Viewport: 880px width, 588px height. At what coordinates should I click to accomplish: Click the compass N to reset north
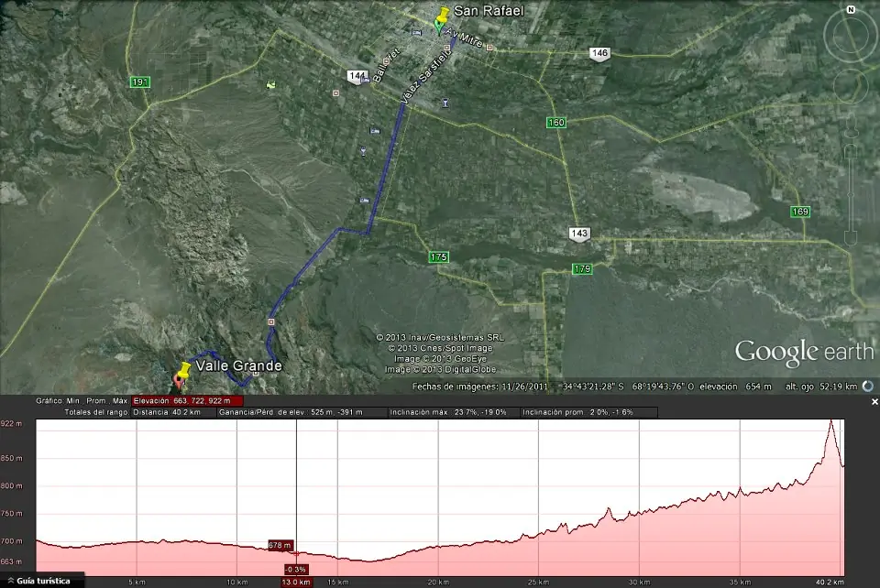(851, 10)
